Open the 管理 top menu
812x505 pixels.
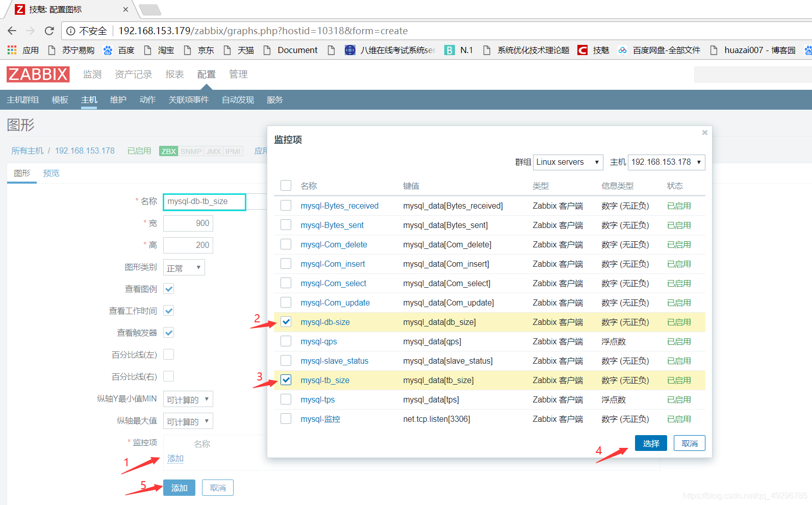click(238, 74)
